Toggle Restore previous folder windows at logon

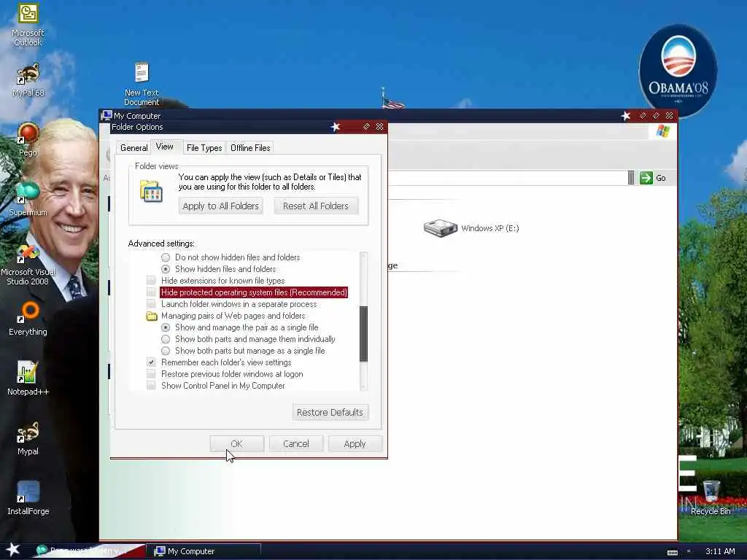click(x=151, y=374)
